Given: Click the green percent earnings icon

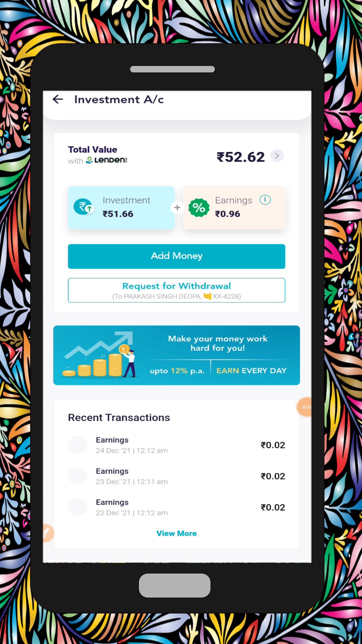Looking at the screenshot, I should [199, 208].
